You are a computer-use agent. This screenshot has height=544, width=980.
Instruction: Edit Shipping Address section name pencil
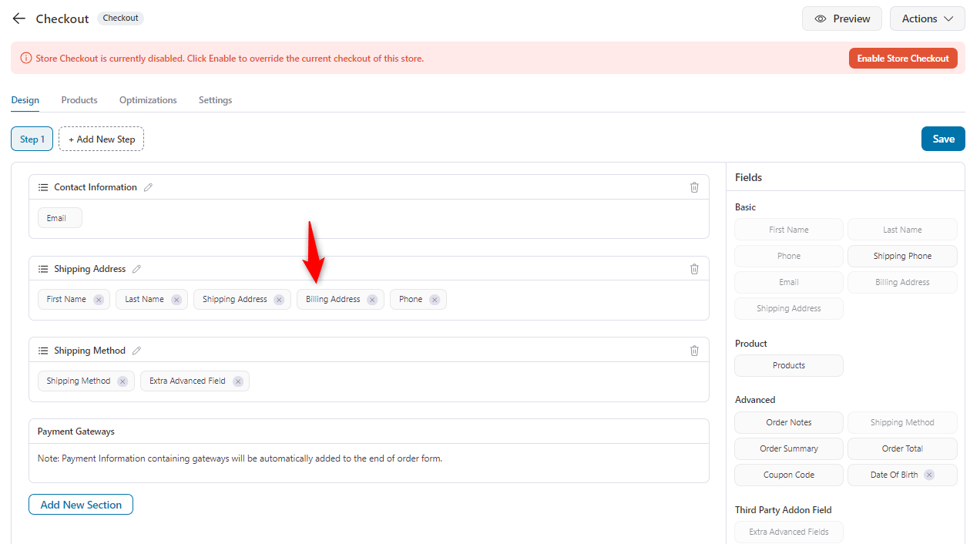pyautogui.click(x=137, y=269)
